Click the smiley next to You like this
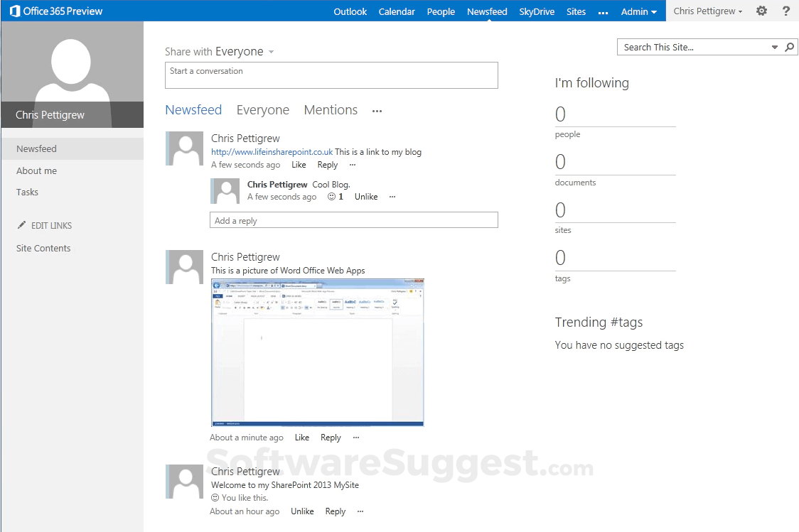The width and height of the screenshot is (799, 532). 215,497
